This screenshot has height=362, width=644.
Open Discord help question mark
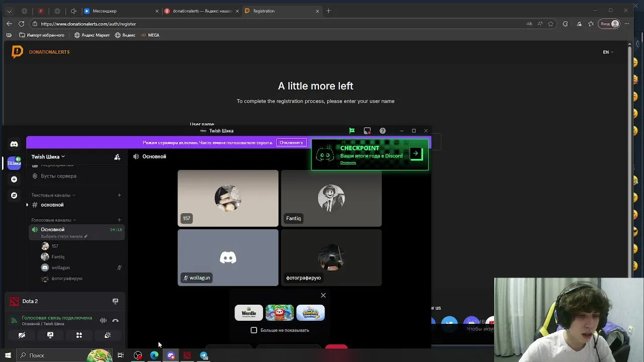(383, 131)
